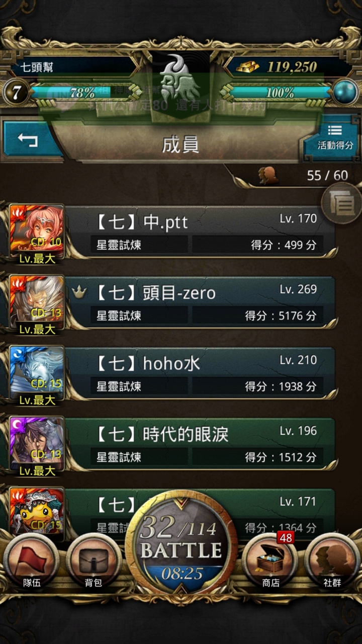Tap the gold bars coin icon
This screenshot has width=362, height=644.
tap(247, 66)
